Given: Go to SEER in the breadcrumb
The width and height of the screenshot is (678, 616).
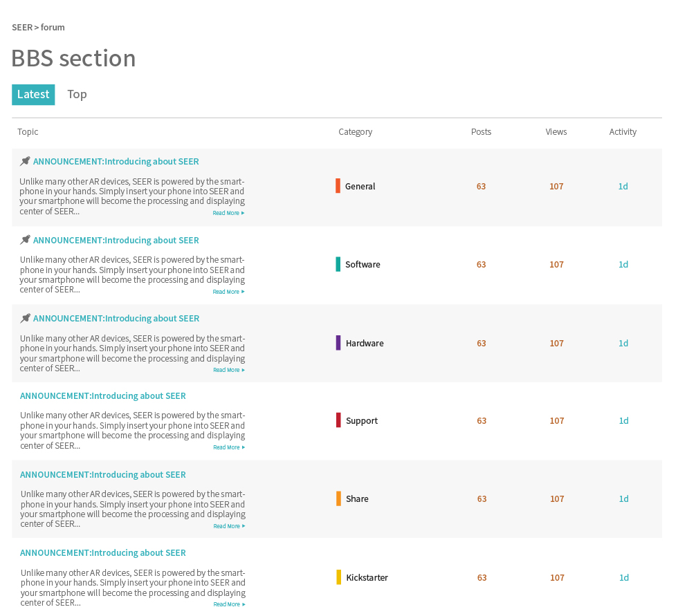Looking at the screenshot, I should [22, 27].
